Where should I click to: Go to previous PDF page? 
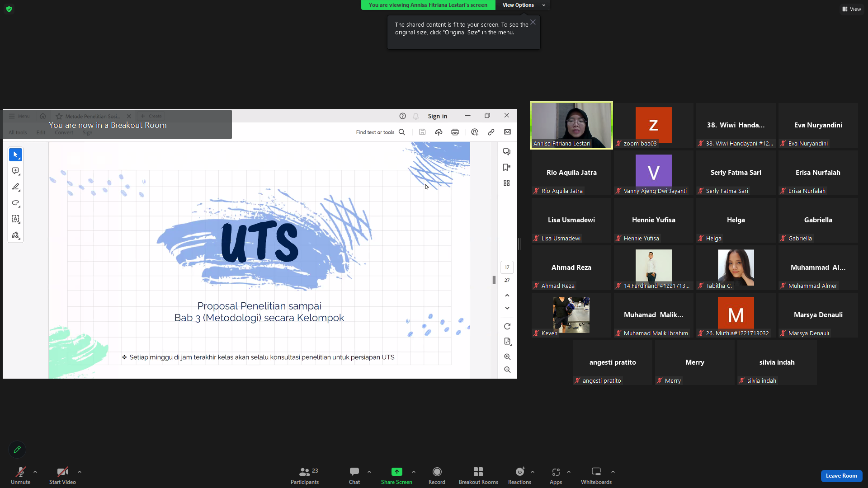point(507,296)
